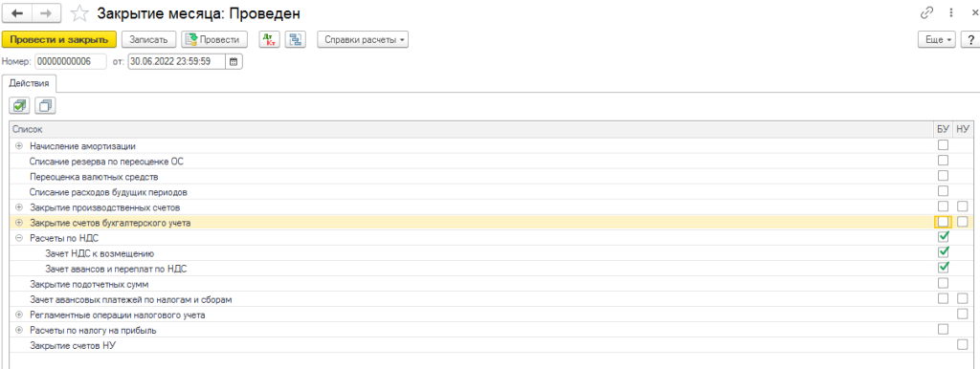Uncheck БУ checkbox for Расчеты по НДС
Screen dimensions: 980x369
click(943, 237)
